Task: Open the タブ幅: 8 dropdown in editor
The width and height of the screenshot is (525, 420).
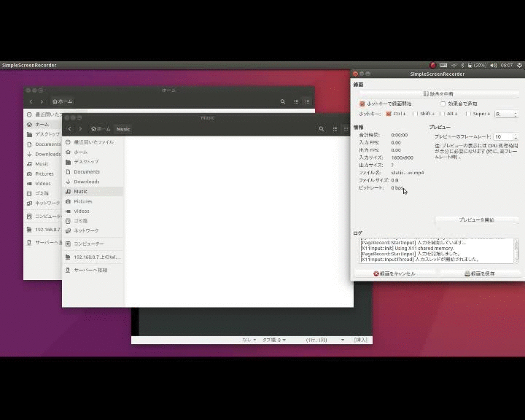Action: 274,340
